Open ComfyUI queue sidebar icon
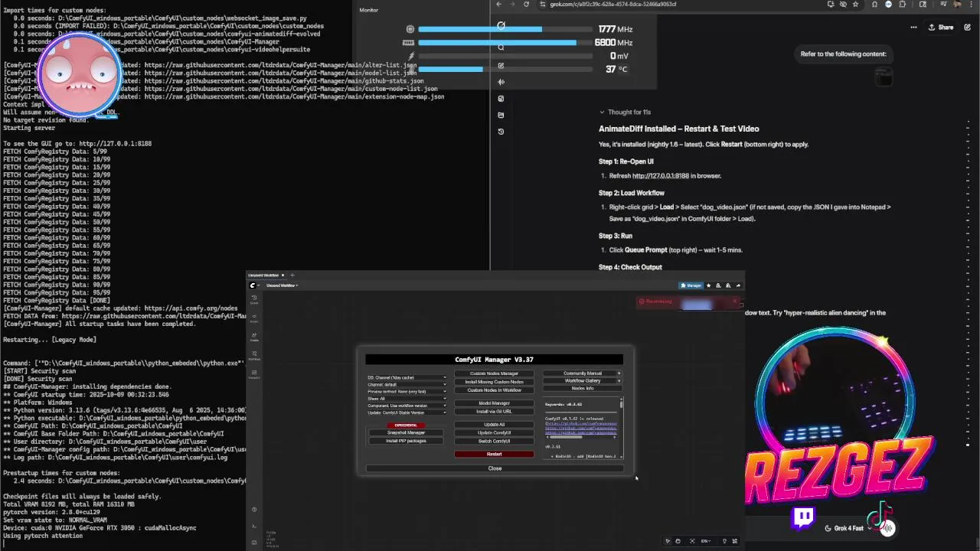 (254, 298)
